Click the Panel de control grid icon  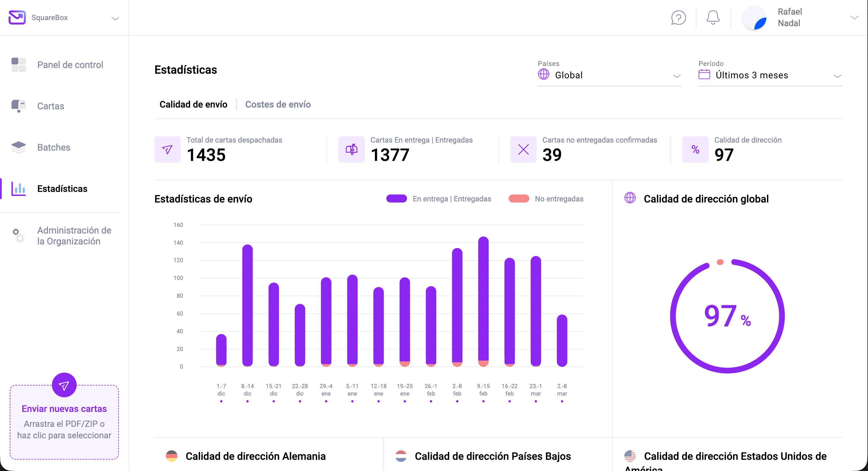coord(19,65)
